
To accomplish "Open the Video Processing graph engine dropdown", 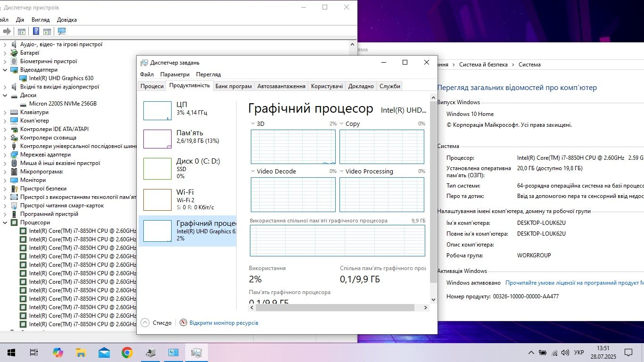I will click(x=341, y=172).
